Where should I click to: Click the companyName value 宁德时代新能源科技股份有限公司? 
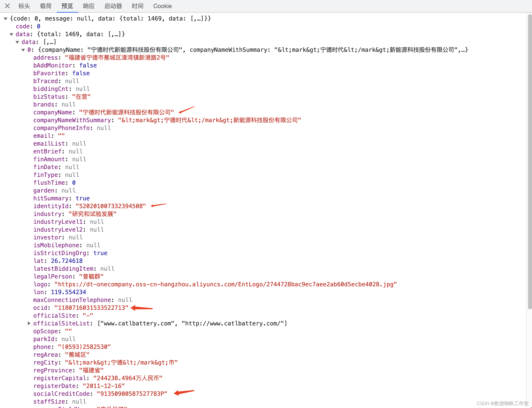tap(126, 112)
